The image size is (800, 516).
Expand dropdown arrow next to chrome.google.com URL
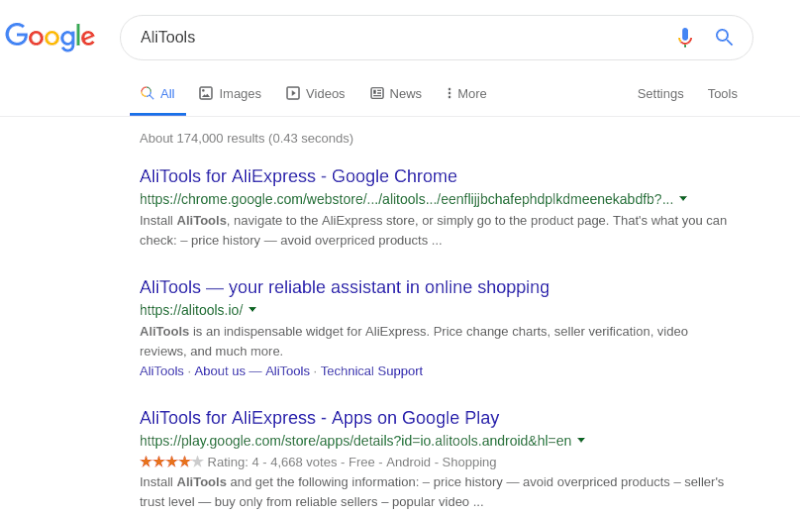683,199
